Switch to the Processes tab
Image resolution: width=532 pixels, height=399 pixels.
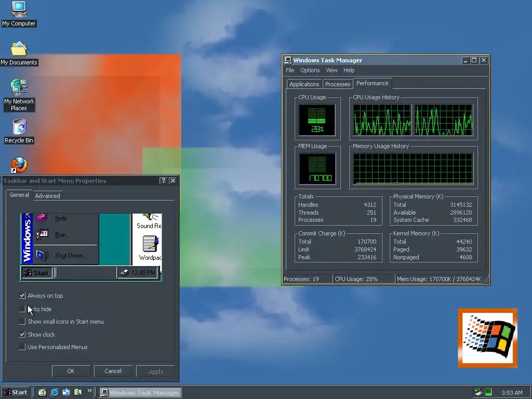click(x=338, y=84)
